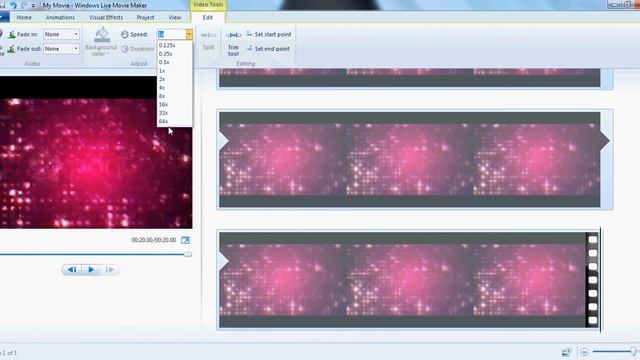Viewport: 640px width, 360px height.
Task: Click the Redo icon in title bar
Action: click(24, 5)
